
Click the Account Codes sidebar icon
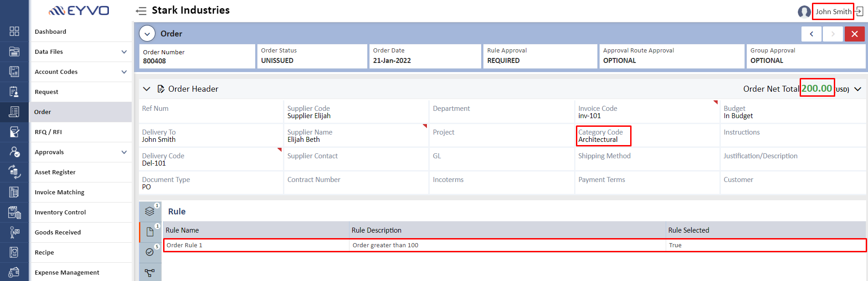pyautogui.click(x=14, y=72)
